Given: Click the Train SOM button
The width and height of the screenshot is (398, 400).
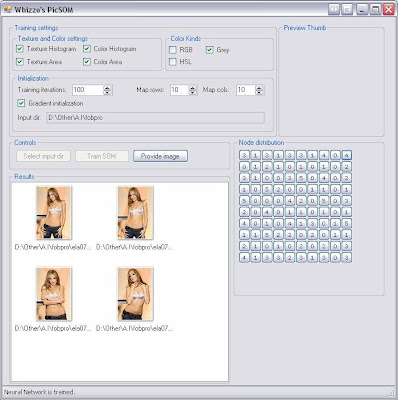Looking at the screenshot, I should click(x=102, y=156).
